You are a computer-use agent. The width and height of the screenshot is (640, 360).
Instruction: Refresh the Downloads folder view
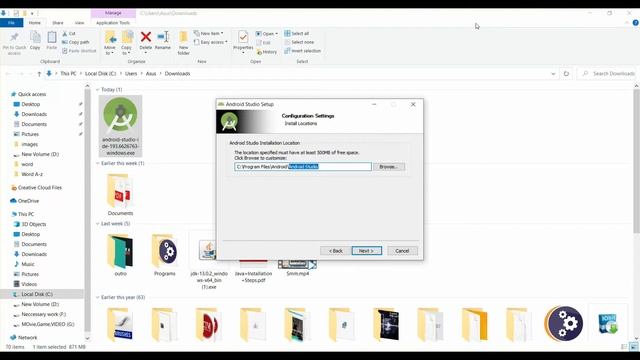point(566,74)
